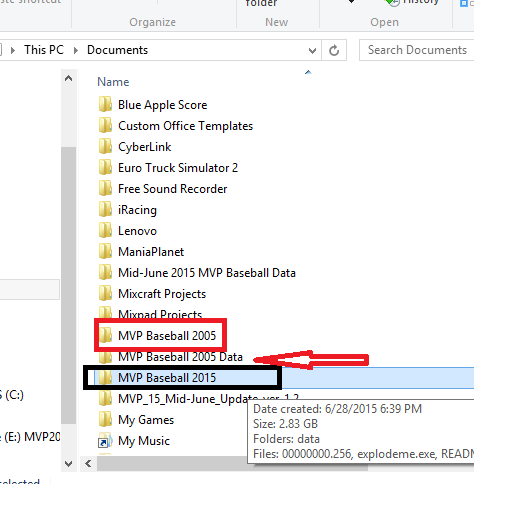The height and width of the screenshot is (505, 517).
Task: Click Documents in the address breadcrumb
Action: [117, 50]
